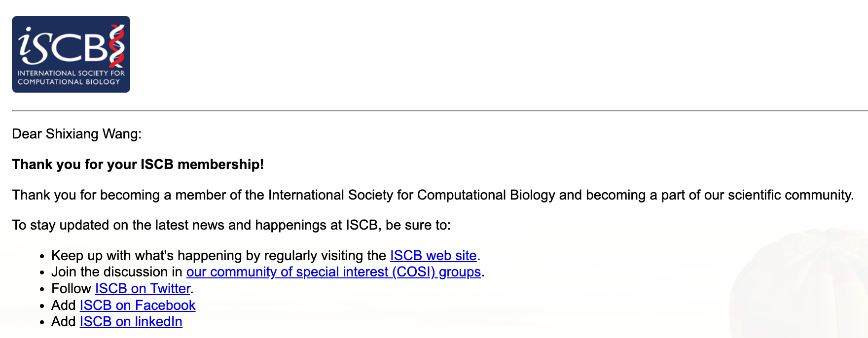Click the red DNA helix in the logo
This screenshot has width=868, height=338.
pos(117,46)
